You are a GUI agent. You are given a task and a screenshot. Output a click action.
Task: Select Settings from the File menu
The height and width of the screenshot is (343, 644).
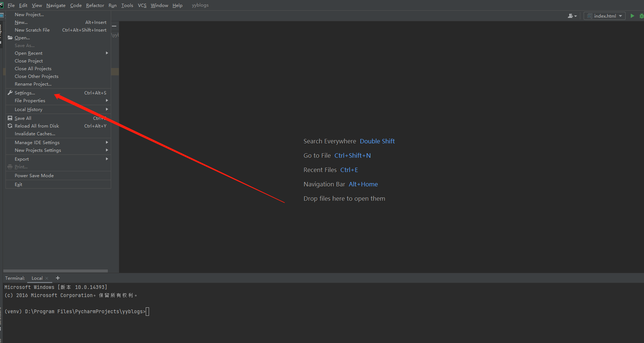point(25,93)
